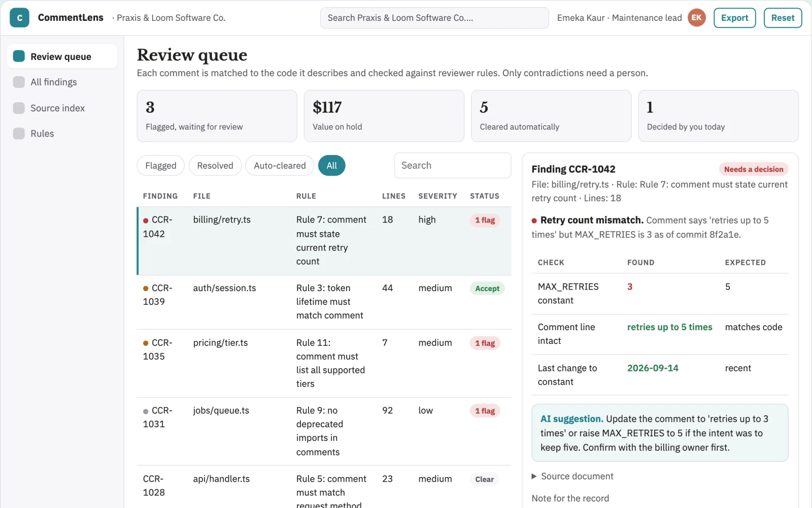Click the All findings sidebar icon
This screenshot has width=812, height=508.
coord(19,82)
